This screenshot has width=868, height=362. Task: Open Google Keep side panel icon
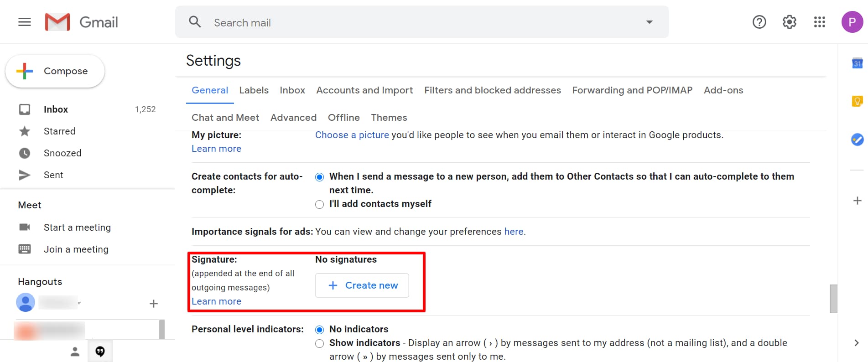coord(857,101)
